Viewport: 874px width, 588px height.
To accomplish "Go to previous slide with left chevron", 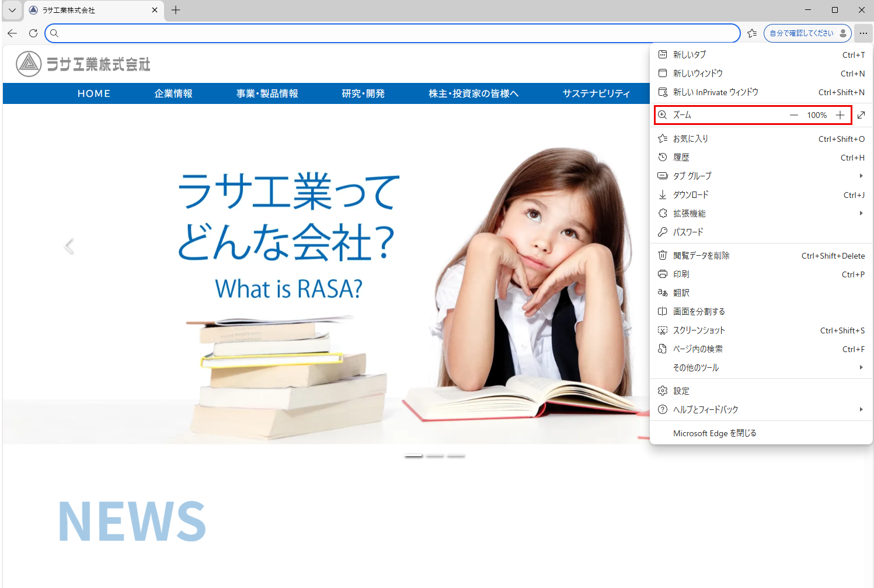I will pos(69,246).
